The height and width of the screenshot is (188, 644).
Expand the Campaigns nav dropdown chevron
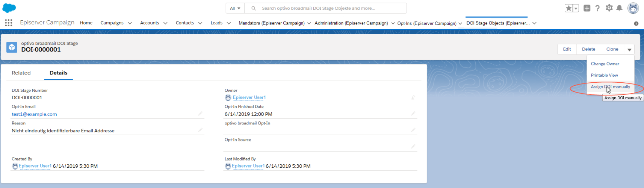(130, 23)
